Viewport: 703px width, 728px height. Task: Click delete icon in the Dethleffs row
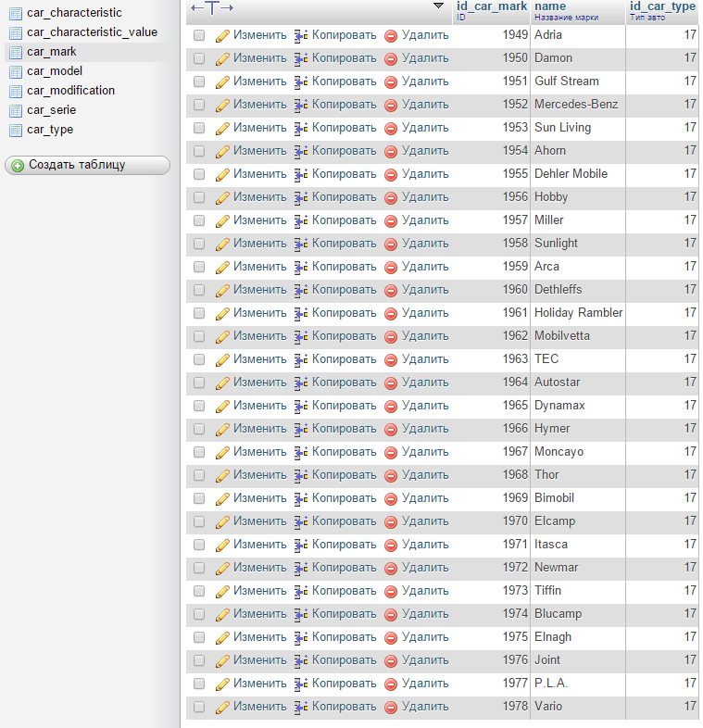click(391, 291)
